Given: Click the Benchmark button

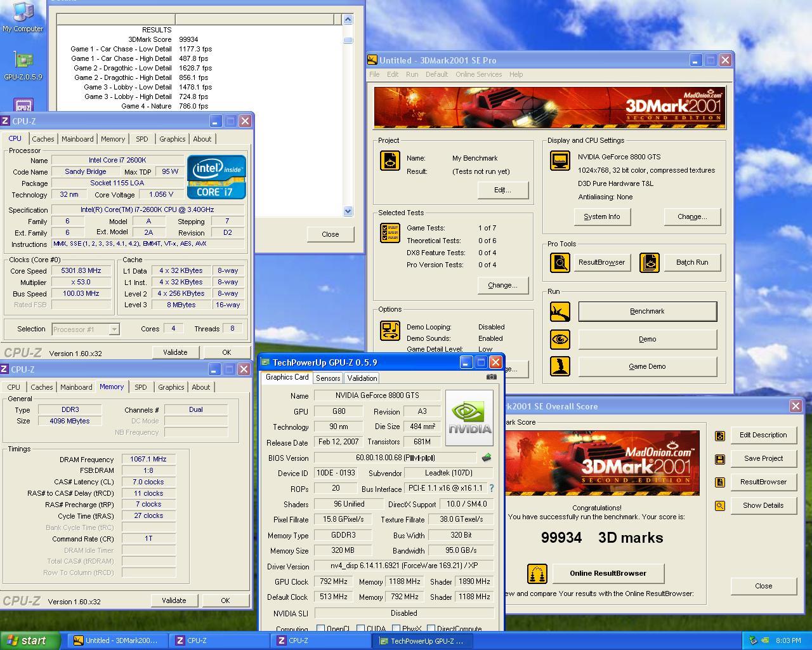Looking at the screenshot, I should pyautogui.click(x=648, y=312).
